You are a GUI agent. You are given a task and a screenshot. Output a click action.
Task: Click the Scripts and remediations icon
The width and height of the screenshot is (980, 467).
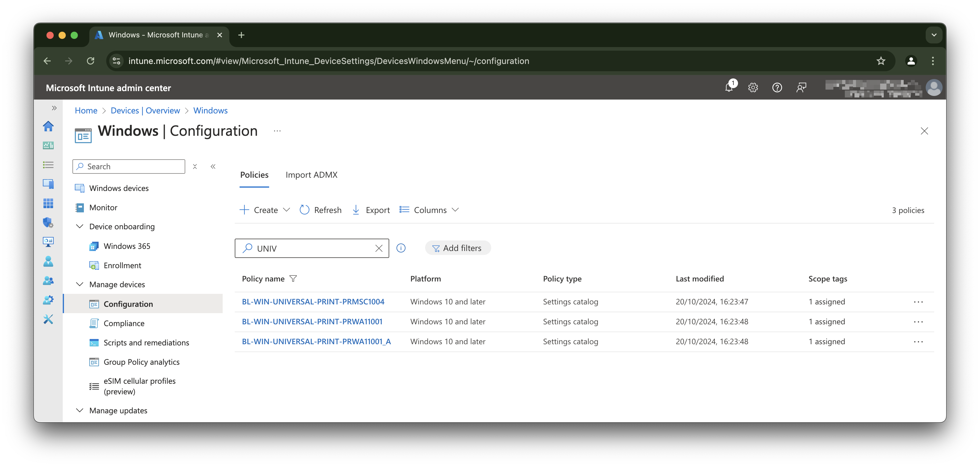93,343
